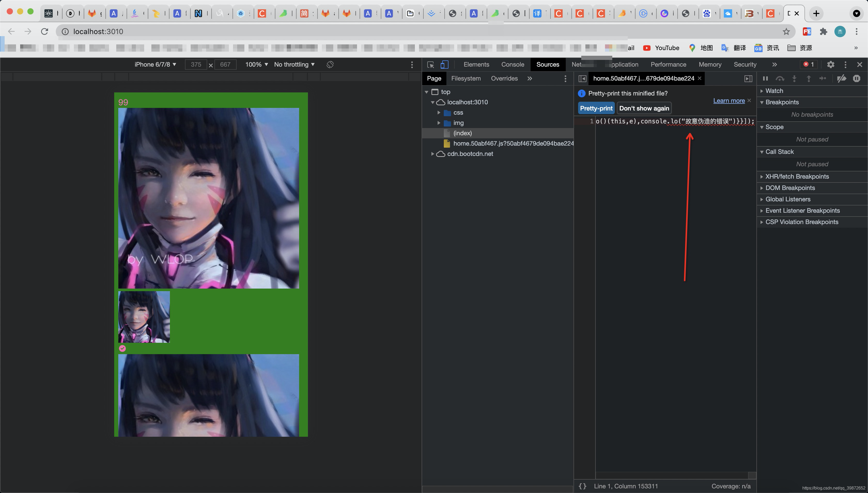Open the browser extensions puzzle icon
Viewport: 868px width, 493px height.
[x=823, y=31]
